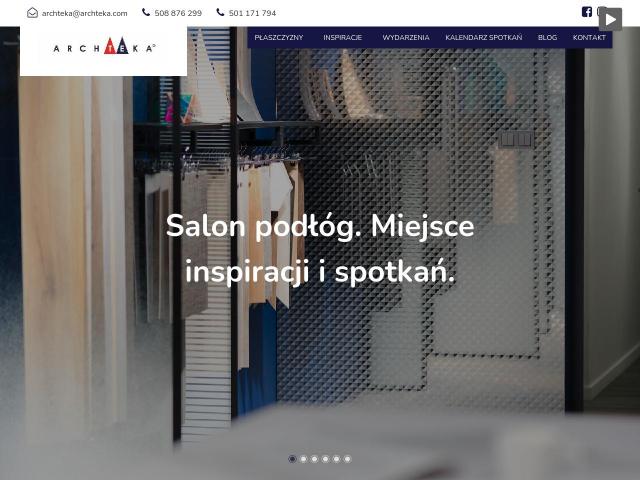
Task: Open Kalendarz Spotkań in the navigation
Action: (484, 38)
